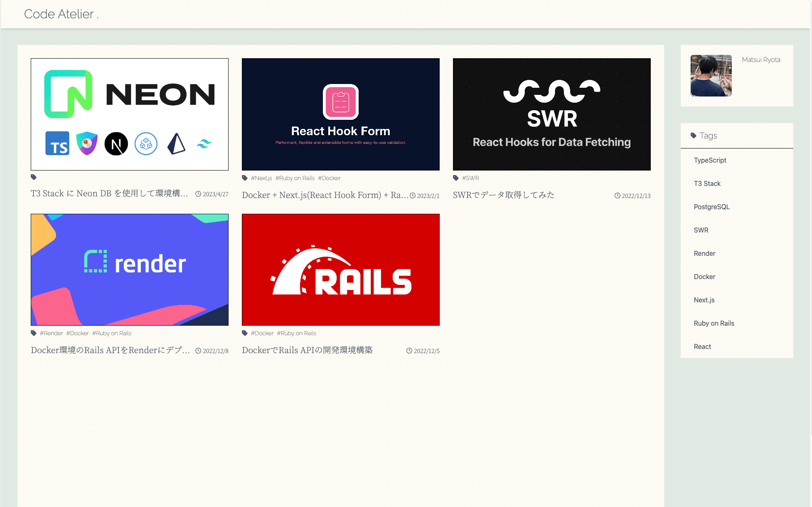Open the Rails article thumbnail

point(341,270)
